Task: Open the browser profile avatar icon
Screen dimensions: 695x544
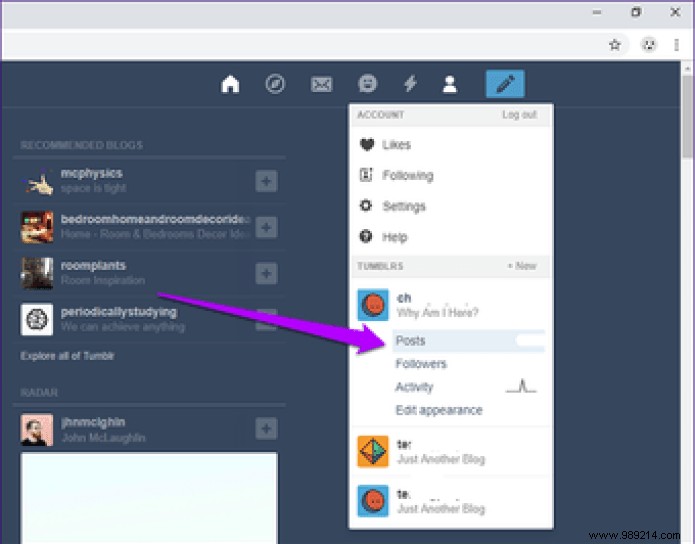Action: click(x=649, y=44)
